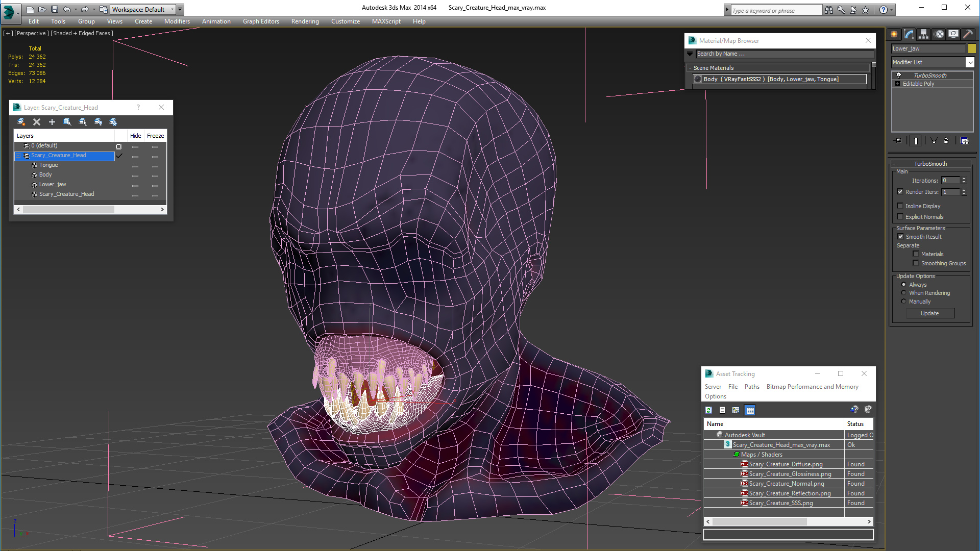Open the Create command panel tab
The width and height of the screenshot is (980, 551).
point(894,34)
